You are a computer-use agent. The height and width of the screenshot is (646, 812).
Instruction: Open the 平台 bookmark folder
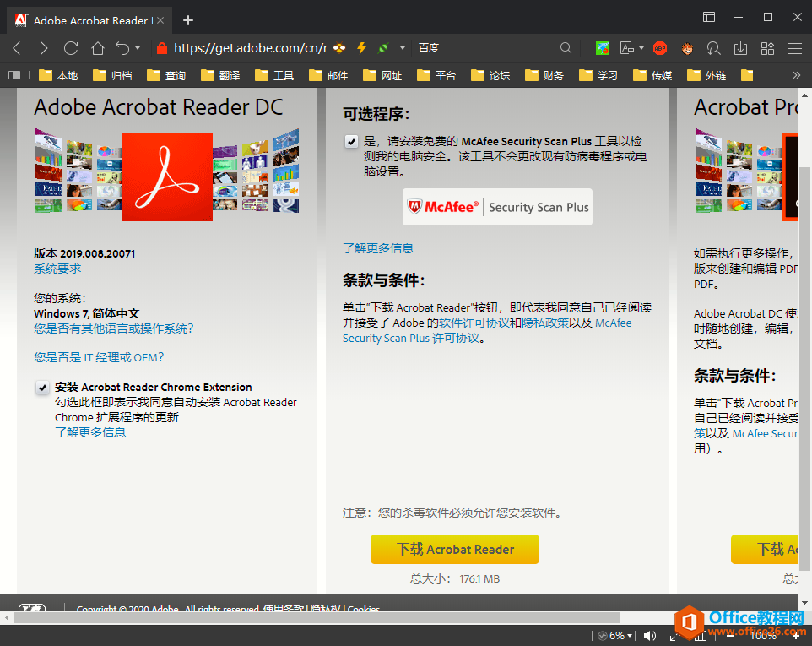click(x=436, y=76)
